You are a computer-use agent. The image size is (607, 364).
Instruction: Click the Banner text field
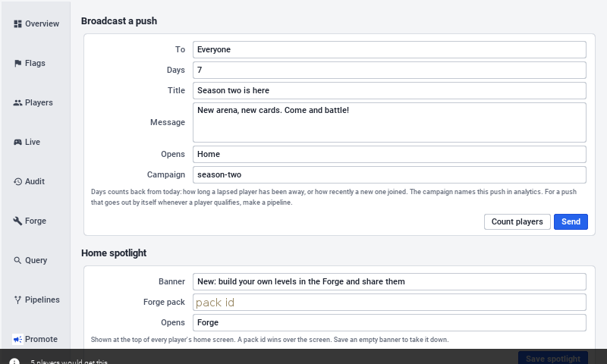(389, 282)
